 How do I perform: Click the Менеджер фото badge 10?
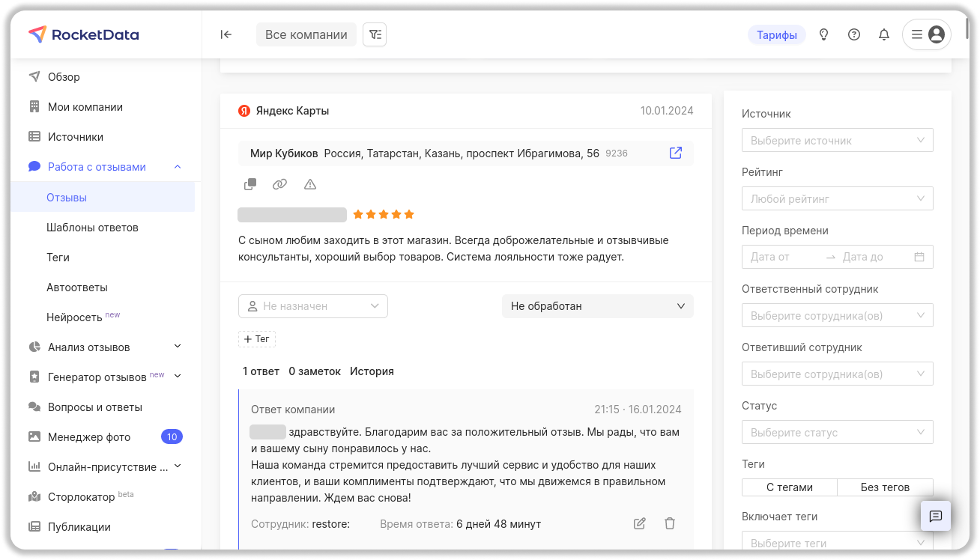(x=172, y=436)
